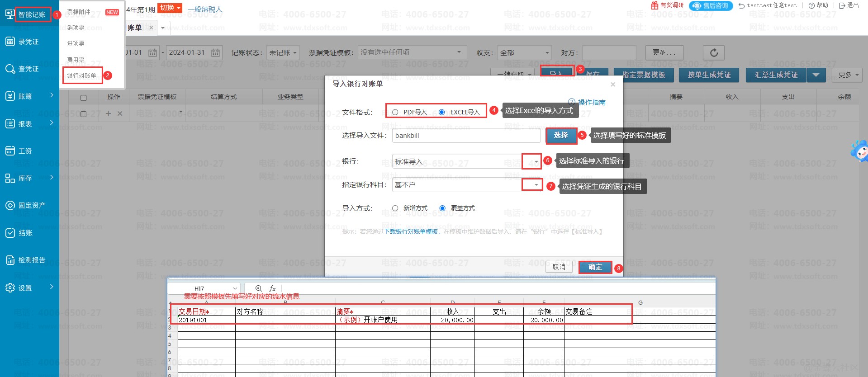Choose 银行对账单 from the menu
The image size is (868, 377).
(82, 75)
